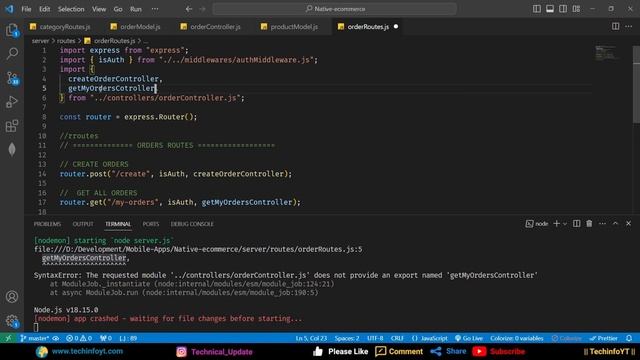Viewport: 640px width, 360px height.
Task: Open Source Control view in activity bar
Action: coord(12,78)
